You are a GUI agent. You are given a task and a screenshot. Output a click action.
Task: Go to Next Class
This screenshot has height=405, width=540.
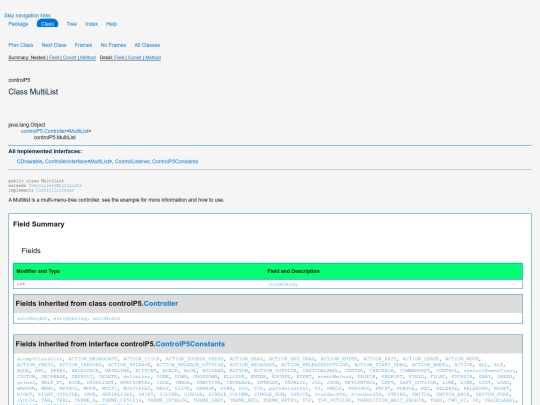(54, 45)
